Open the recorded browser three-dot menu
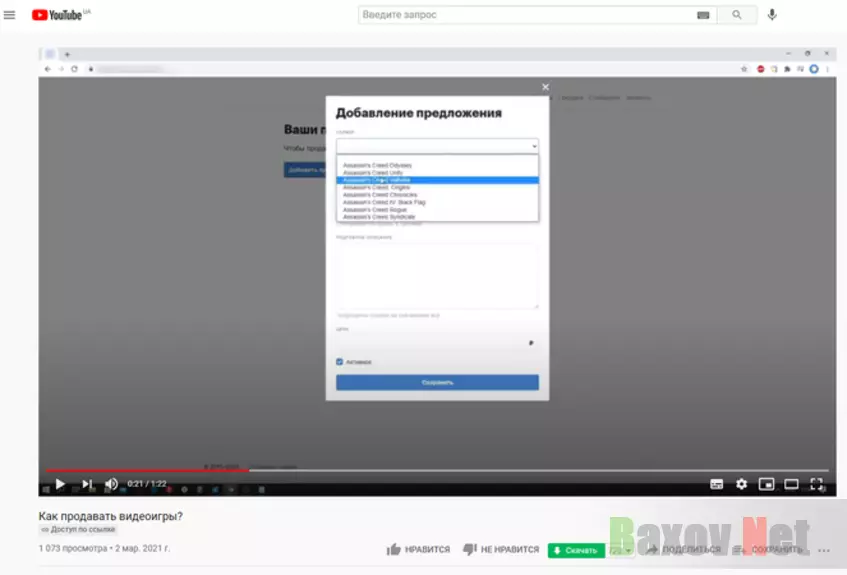The image size is (847, 575). [x=827, y=69]
